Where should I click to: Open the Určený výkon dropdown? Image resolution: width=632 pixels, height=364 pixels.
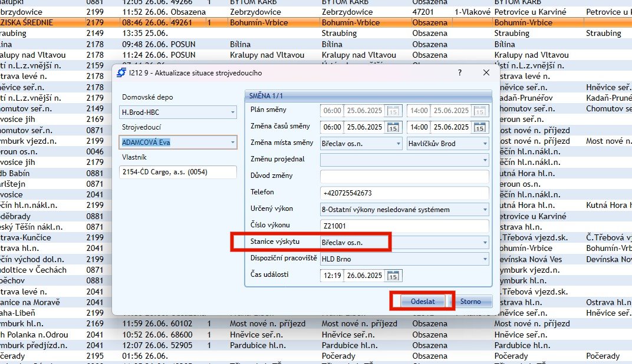point(485,209)
